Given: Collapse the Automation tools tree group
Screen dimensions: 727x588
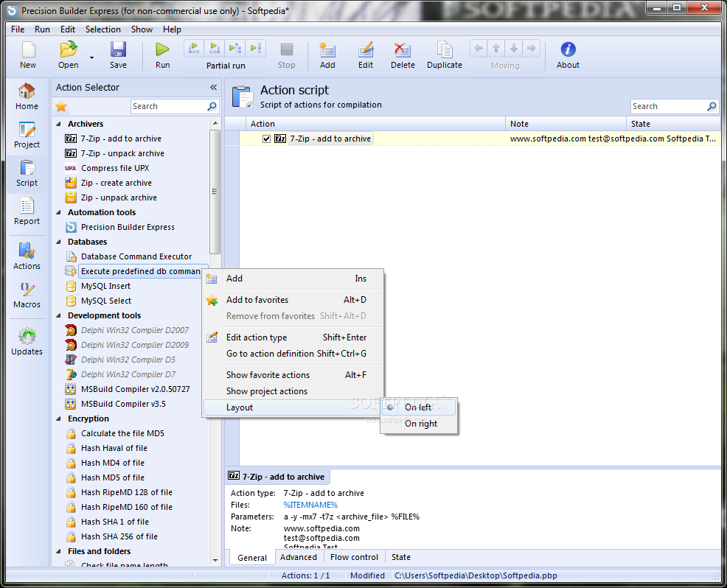Looking at the screenshot, I should [x=59, y=213].
